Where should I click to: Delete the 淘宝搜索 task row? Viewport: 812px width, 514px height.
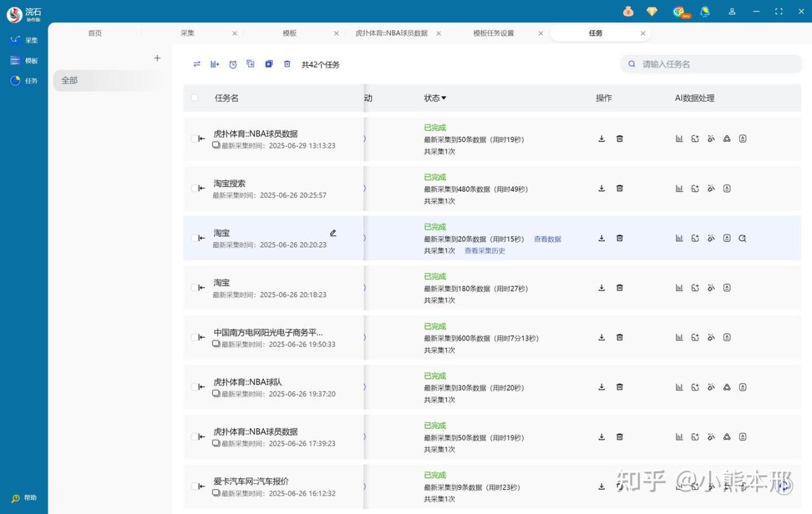[620, 188]
